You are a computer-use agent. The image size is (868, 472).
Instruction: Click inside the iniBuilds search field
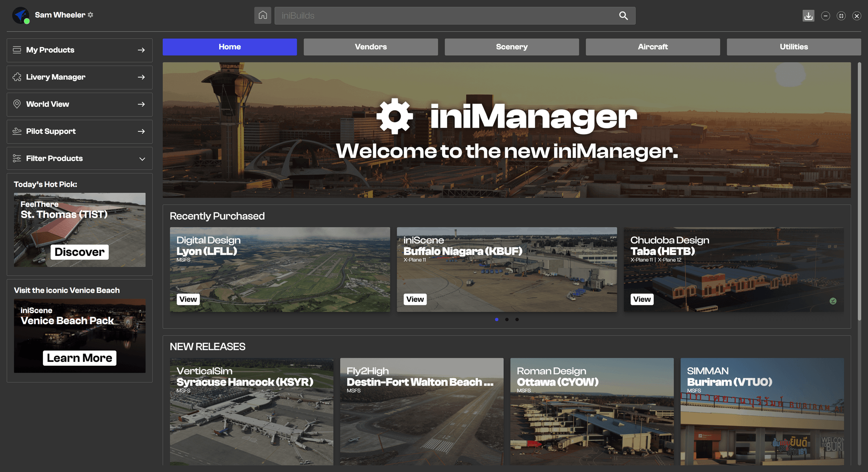click(434, 16)
